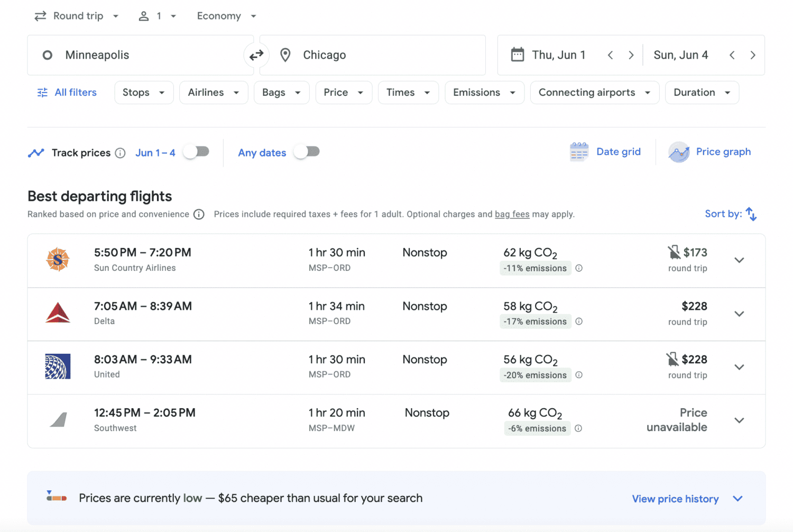Click the info icon next to Delta's emissions
Screen dimensions: 793x532
coord(579,322)
